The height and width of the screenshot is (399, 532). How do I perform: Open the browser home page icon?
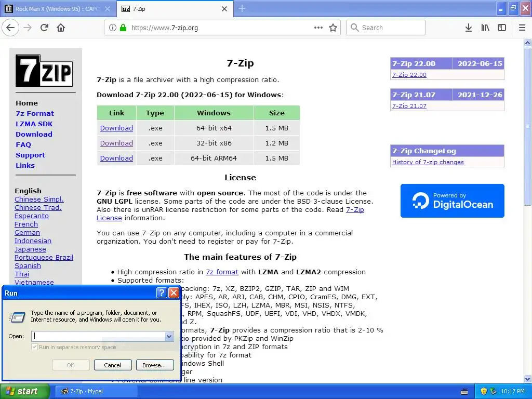(61, 28)
